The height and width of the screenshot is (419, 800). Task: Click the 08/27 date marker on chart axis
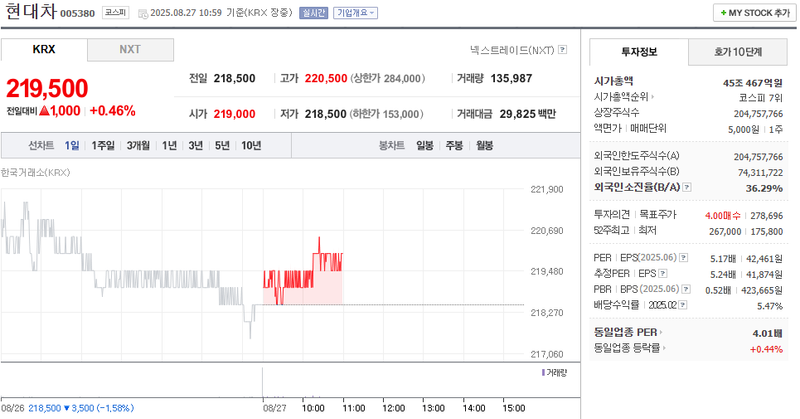click(x=274, y=408)
